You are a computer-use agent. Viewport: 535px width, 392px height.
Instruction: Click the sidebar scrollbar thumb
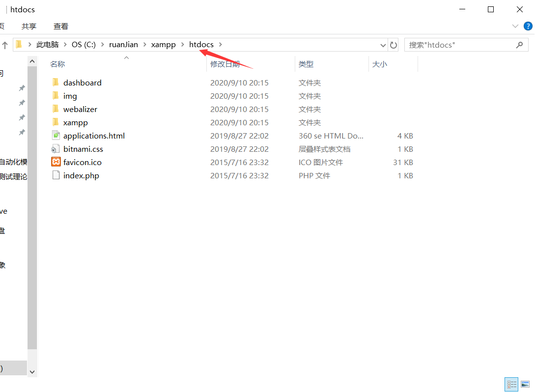[x=32, y=208]
